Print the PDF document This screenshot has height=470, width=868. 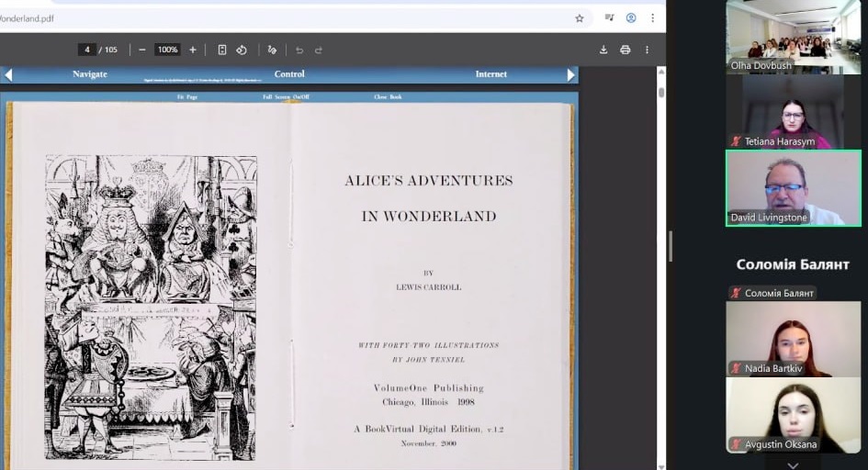coord(625,50)
